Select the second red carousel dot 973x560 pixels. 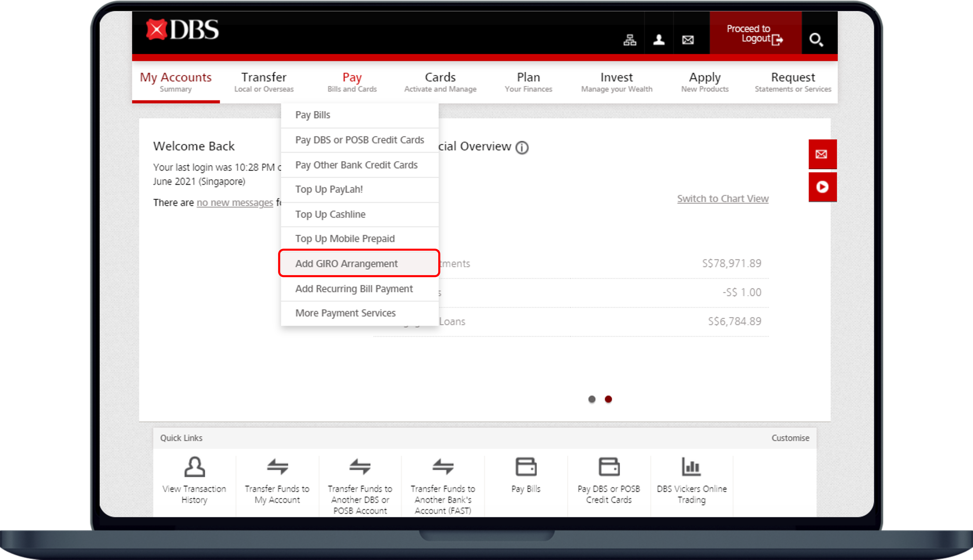(x=608, y=399)
